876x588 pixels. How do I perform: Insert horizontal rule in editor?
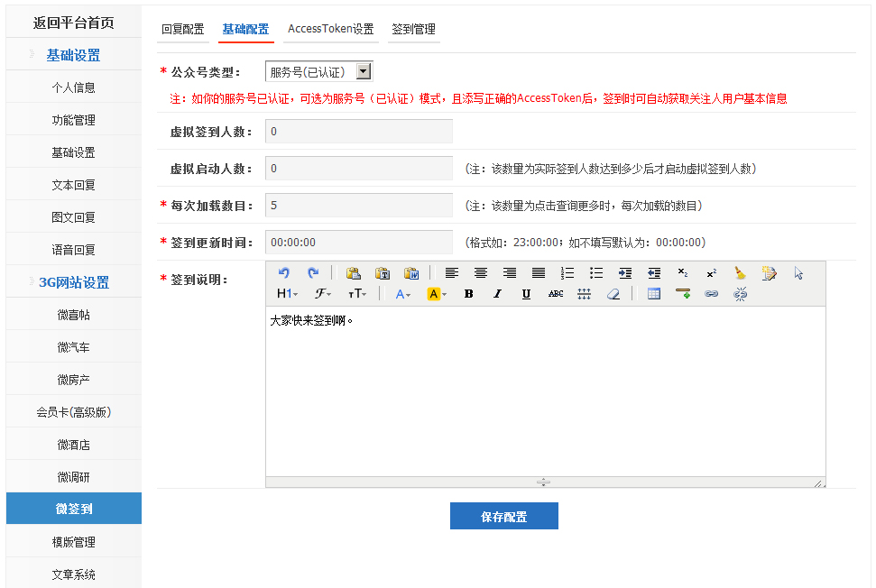click(683, 294)
